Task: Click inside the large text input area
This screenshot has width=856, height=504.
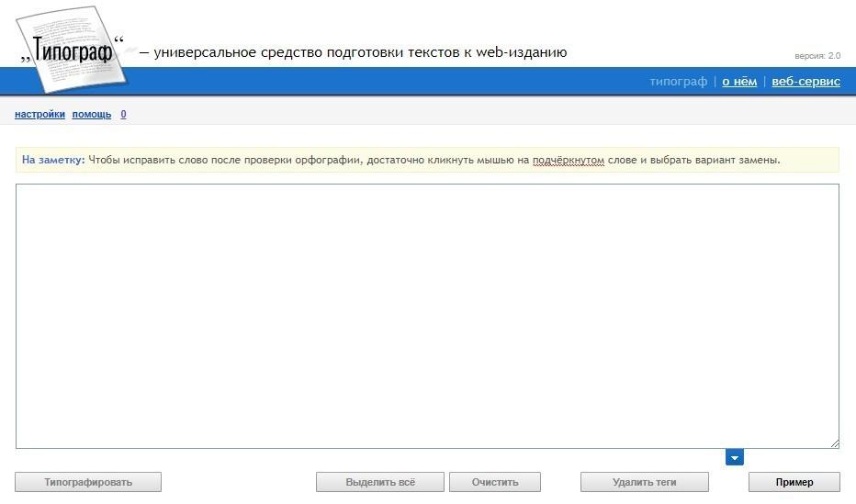Action: (x=427, y=316)
